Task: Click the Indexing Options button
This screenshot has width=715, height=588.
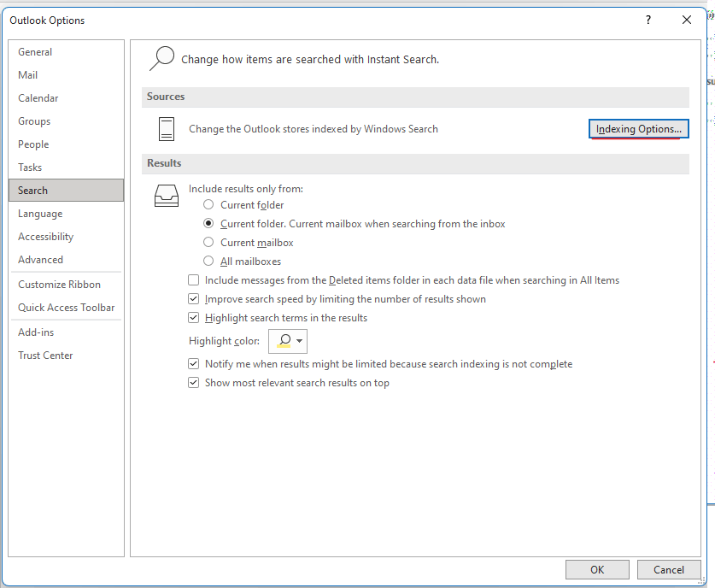Action: 638,129
